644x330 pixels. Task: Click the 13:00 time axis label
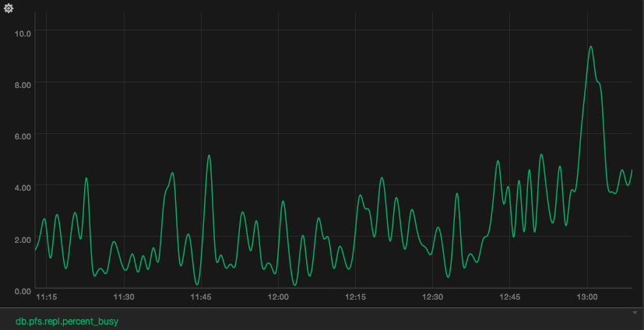(587, 297)
